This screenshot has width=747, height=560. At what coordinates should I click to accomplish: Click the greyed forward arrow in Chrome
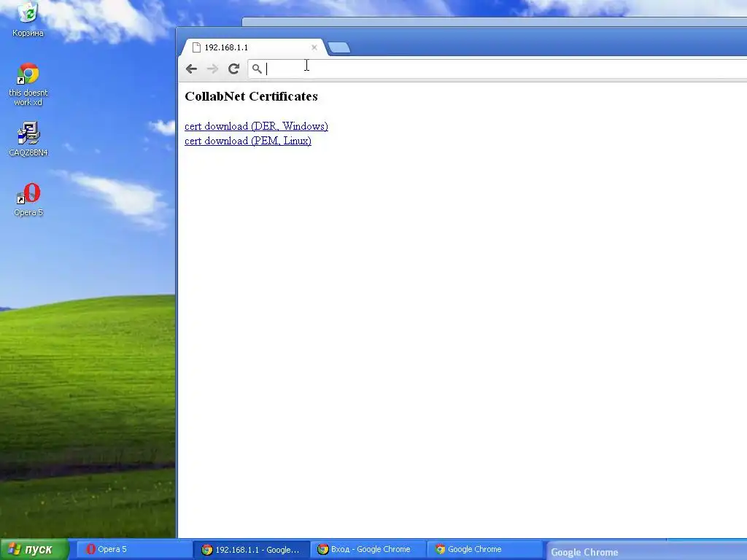click(212, 69)
